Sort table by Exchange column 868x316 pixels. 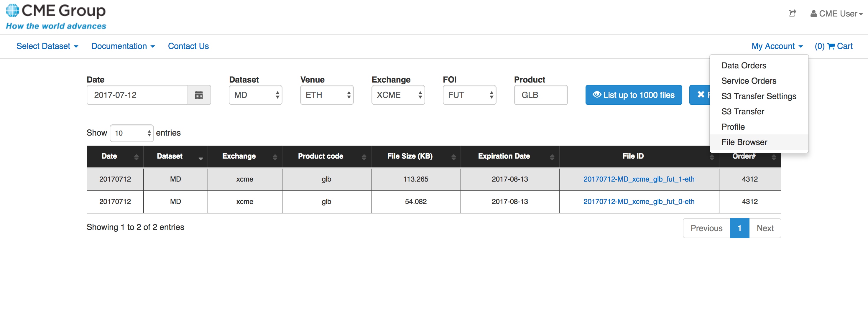coord(274,157)
